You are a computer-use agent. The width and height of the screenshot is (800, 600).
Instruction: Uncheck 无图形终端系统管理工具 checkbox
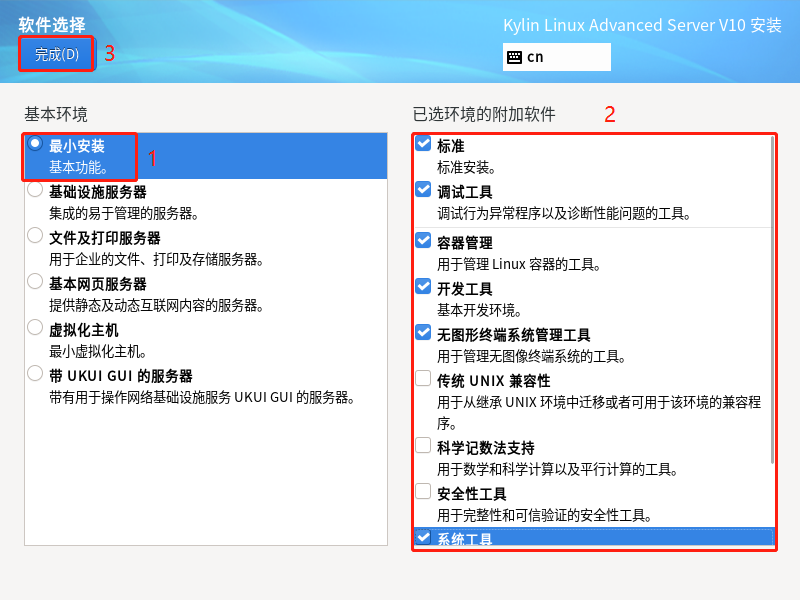pos(423,333)
